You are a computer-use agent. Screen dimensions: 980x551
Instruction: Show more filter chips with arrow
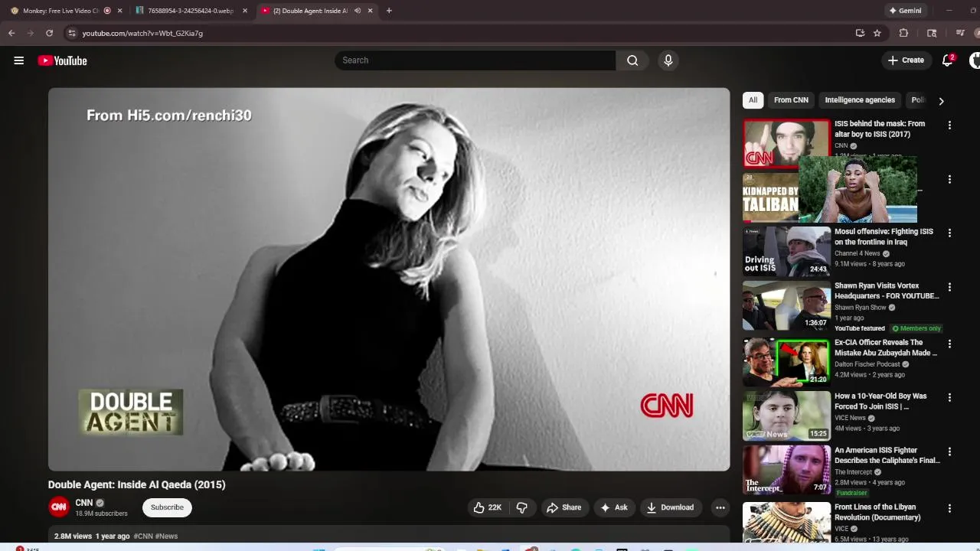(x=941, y=100)
